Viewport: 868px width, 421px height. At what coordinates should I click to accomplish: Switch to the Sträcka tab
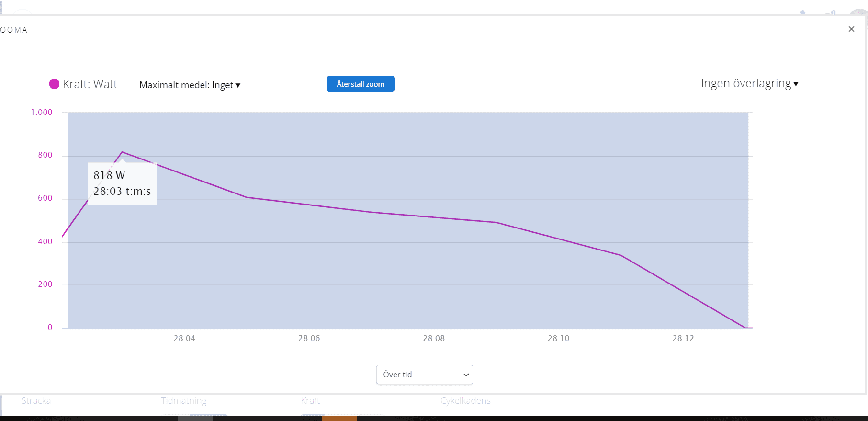36,401
